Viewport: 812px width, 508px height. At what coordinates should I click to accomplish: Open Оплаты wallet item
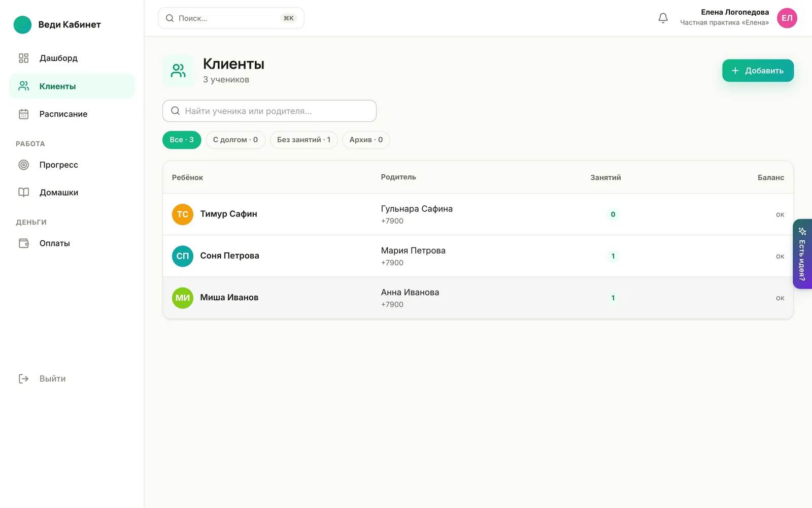pyautogui.click(x=72, y=243)
